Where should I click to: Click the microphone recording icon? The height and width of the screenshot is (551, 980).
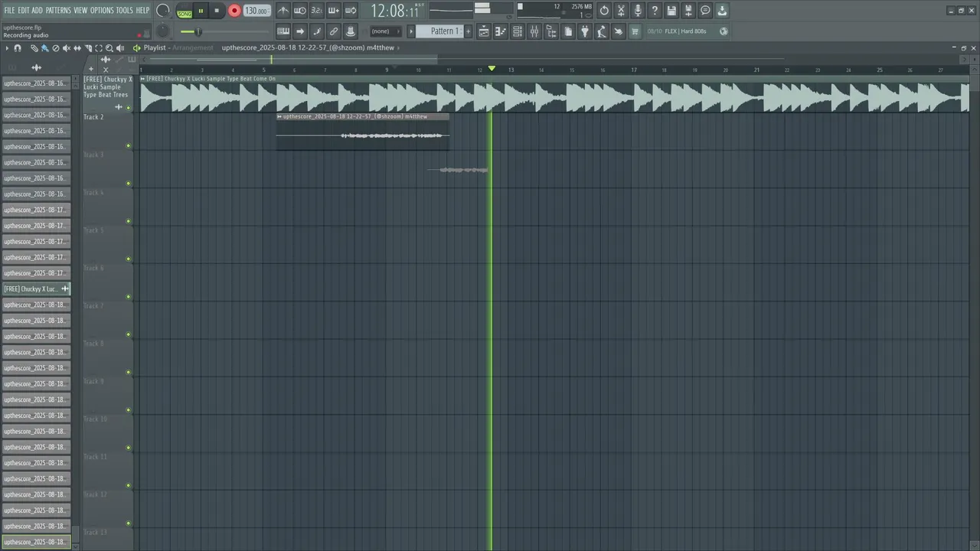[638, 11]
